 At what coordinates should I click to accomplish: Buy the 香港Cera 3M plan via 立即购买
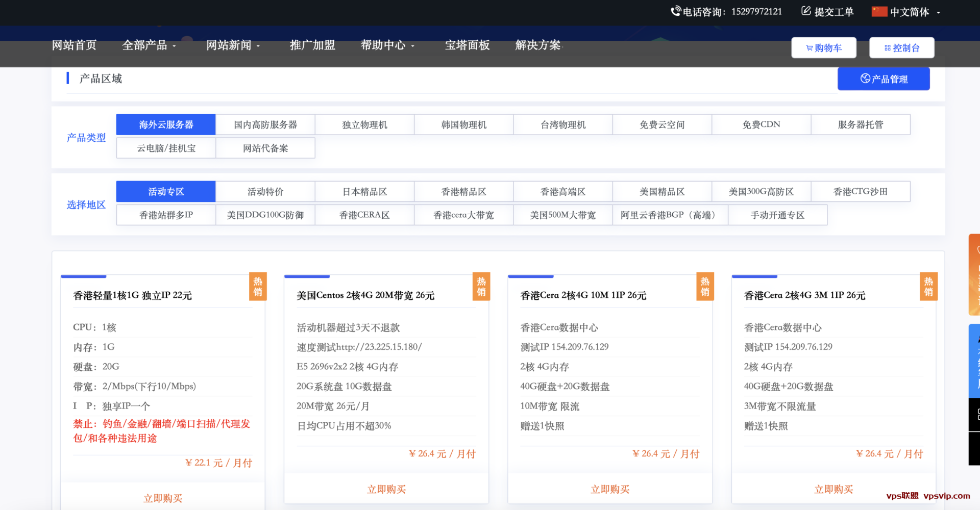(x=834, y=489)
